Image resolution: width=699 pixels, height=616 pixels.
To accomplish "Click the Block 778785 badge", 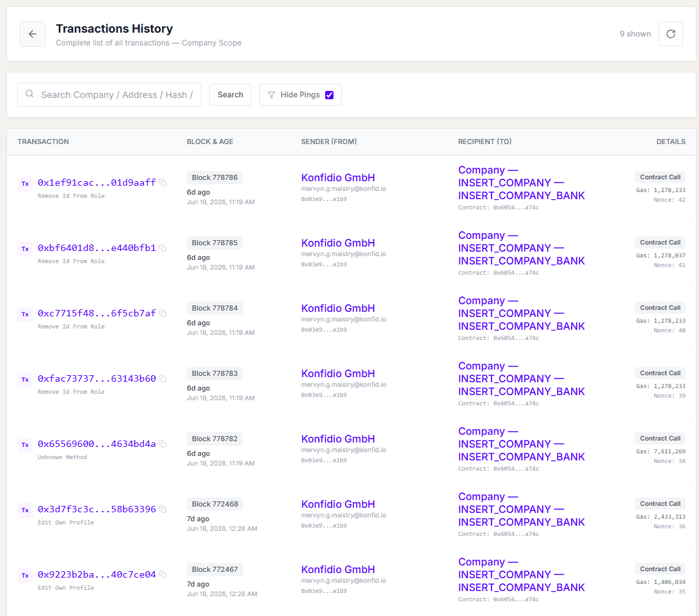I will 214,243.
